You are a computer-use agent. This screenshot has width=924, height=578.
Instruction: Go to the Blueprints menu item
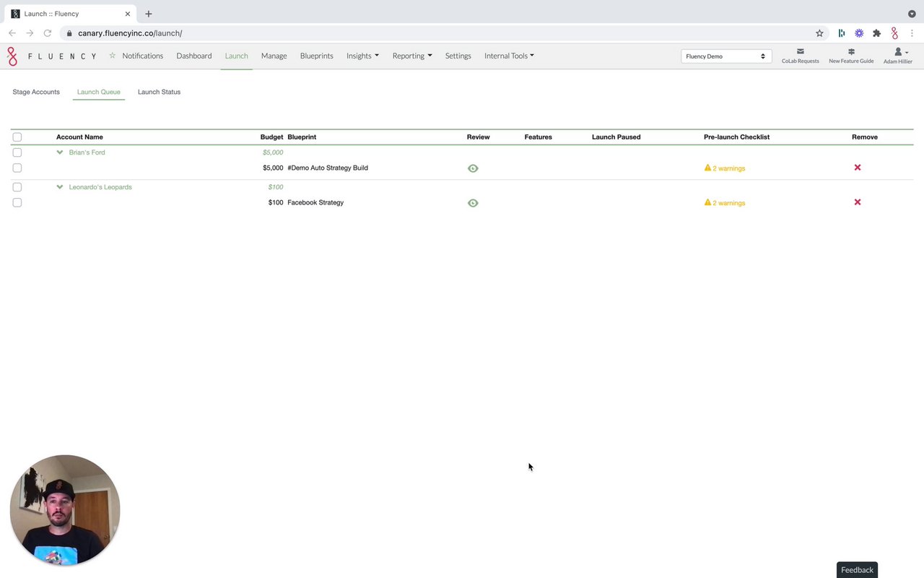coord(316,56)
